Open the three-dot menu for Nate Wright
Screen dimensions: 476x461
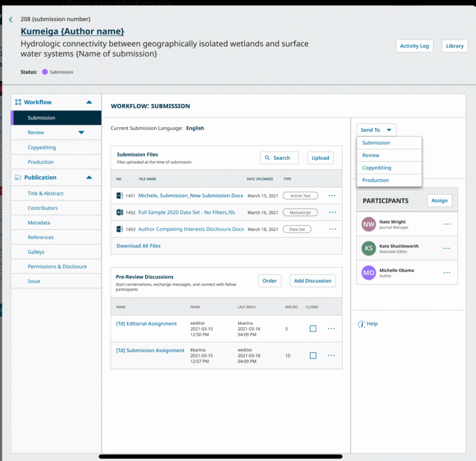(446, 224)
